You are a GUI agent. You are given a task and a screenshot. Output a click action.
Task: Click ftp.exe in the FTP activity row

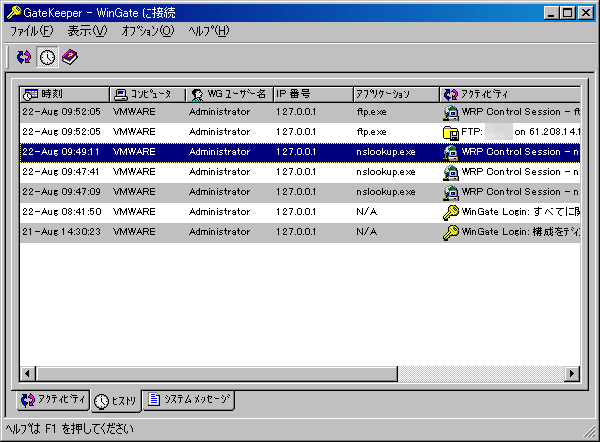coord(371,132)
